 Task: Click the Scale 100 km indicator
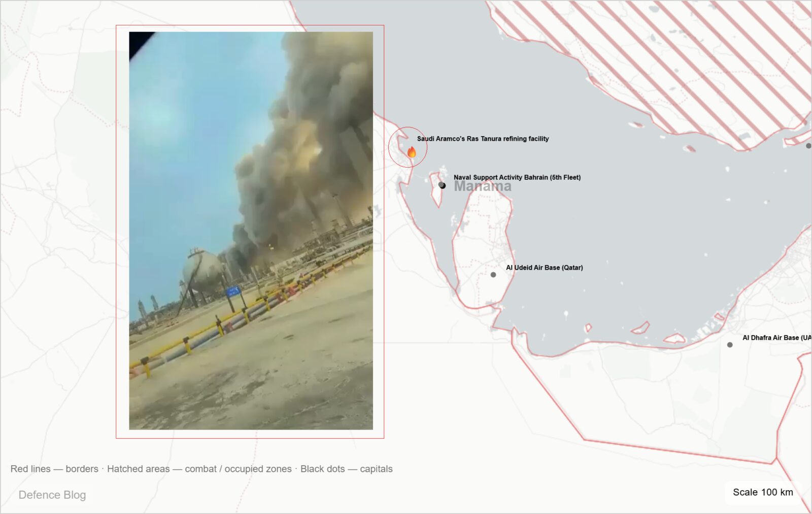click(763, 492)
